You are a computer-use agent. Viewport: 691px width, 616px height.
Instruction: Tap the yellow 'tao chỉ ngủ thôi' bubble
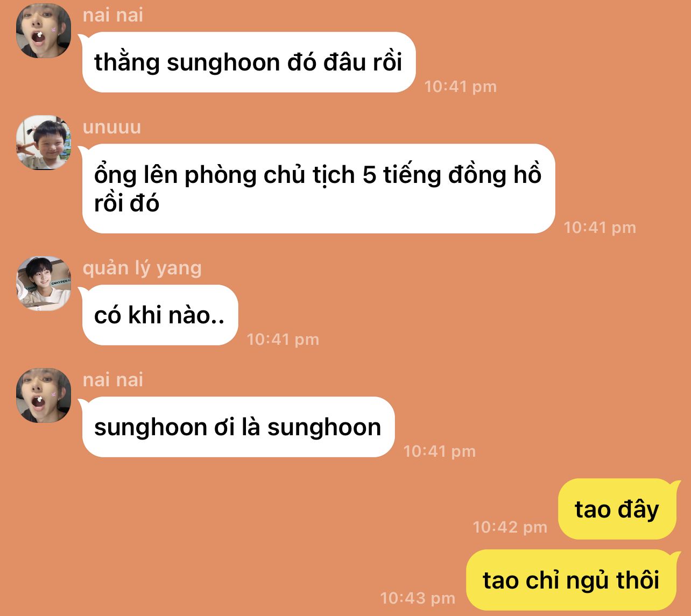click(x=571, y=580)
